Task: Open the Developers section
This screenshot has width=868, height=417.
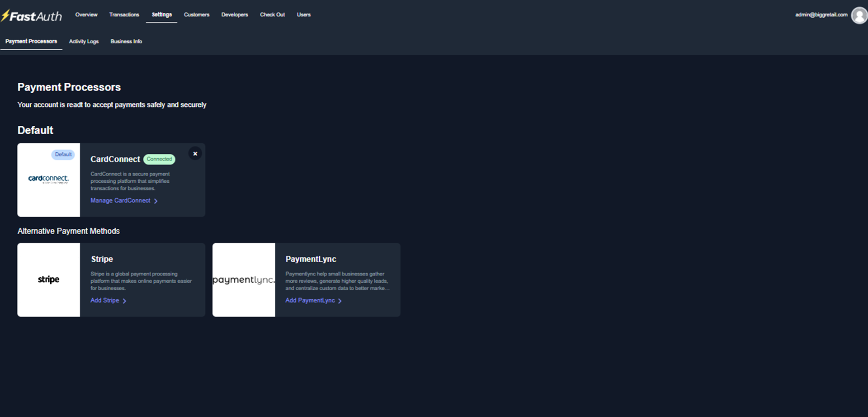Action: (x=235, y=14)
